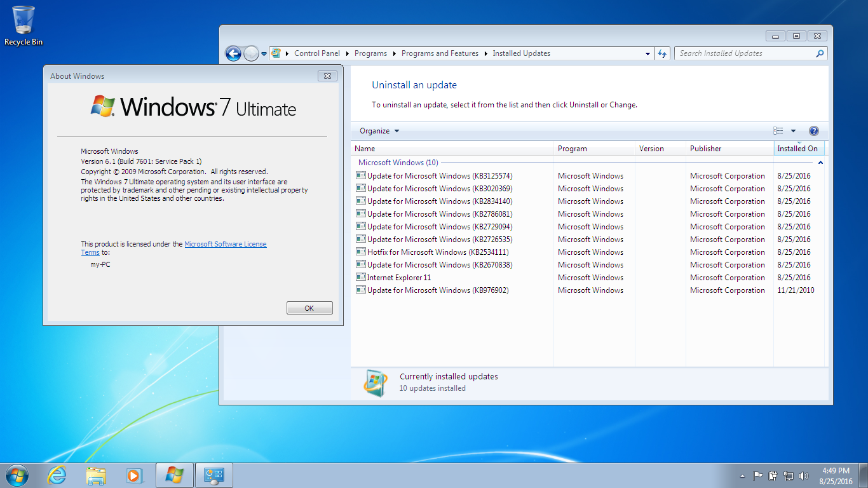Screen dimensions: 868x488
Task: Collapse the Microsoft Windows (10) group
Action: 820,163
